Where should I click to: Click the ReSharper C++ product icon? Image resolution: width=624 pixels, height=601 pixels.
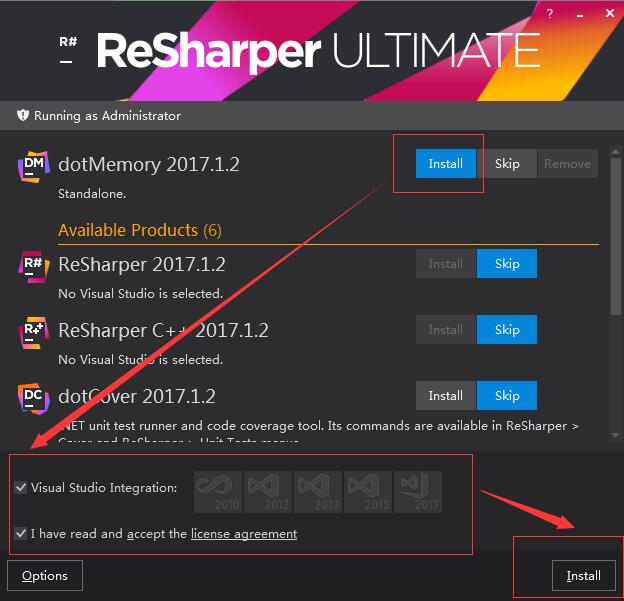[34, 332]
